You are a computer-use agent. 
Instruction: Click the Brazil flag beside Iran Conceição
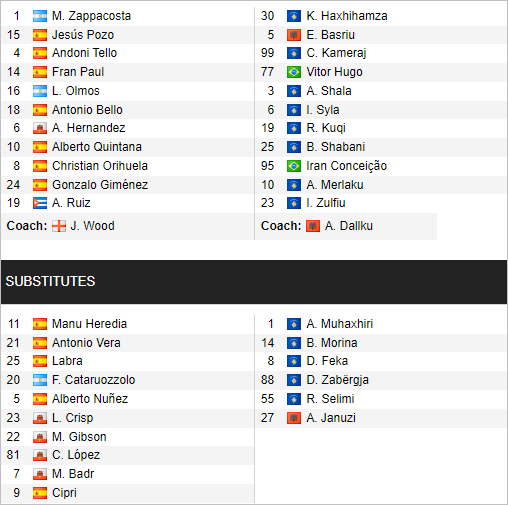coord(294,166)
